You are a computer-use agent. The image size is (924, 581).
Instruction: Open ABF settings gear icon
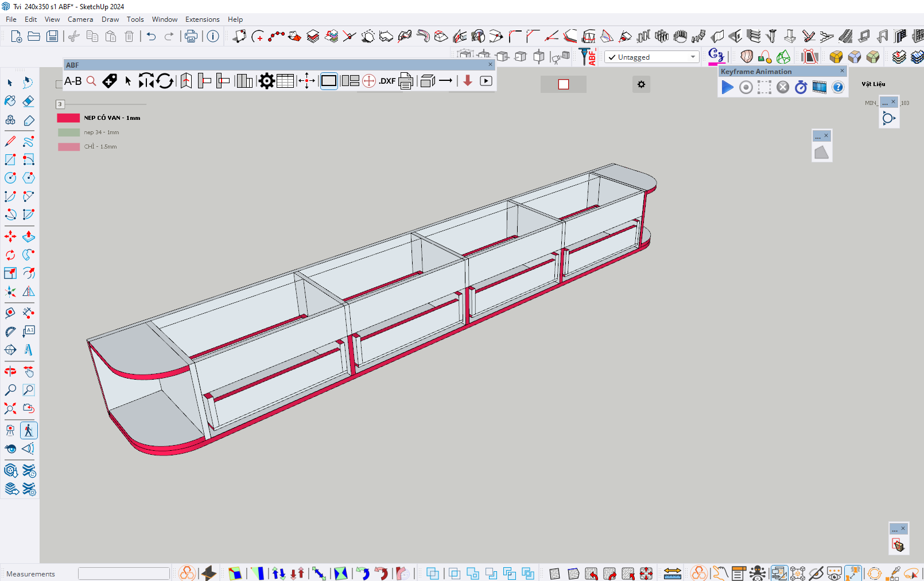point(266,81)
